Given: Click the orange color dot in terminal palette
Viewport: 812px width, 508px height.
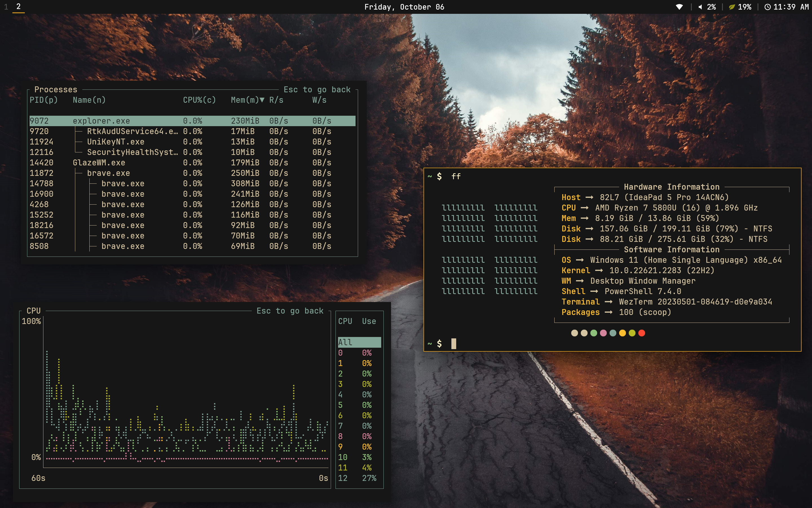Looking at the screenshot, I should 623,333.
